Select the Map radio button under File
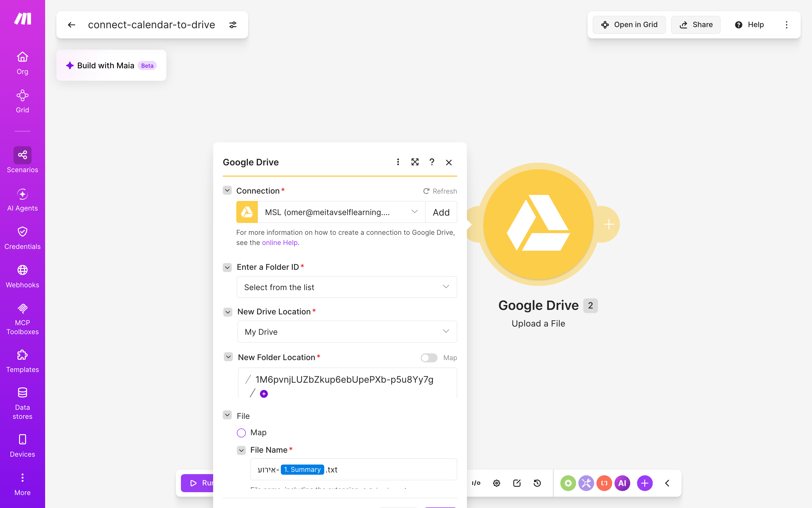Viewport: 812px width, 508px height. coord(241,433)
